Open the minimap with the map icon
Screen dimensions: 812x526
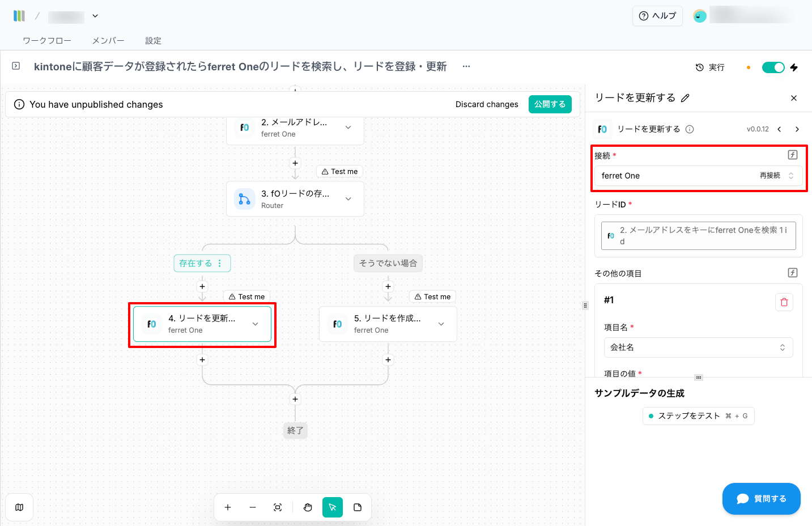[19, 507]
